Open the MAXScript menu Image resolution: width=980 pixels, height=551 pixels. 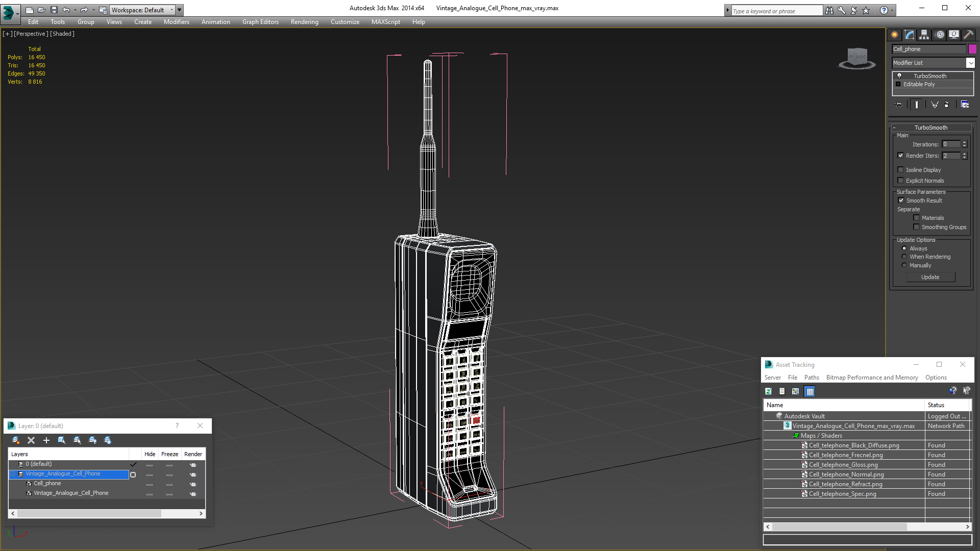pos(386,22)
